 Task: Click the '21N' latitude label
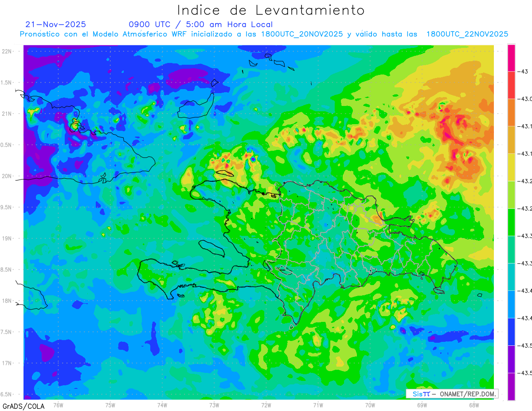click(x=7, y=114)
